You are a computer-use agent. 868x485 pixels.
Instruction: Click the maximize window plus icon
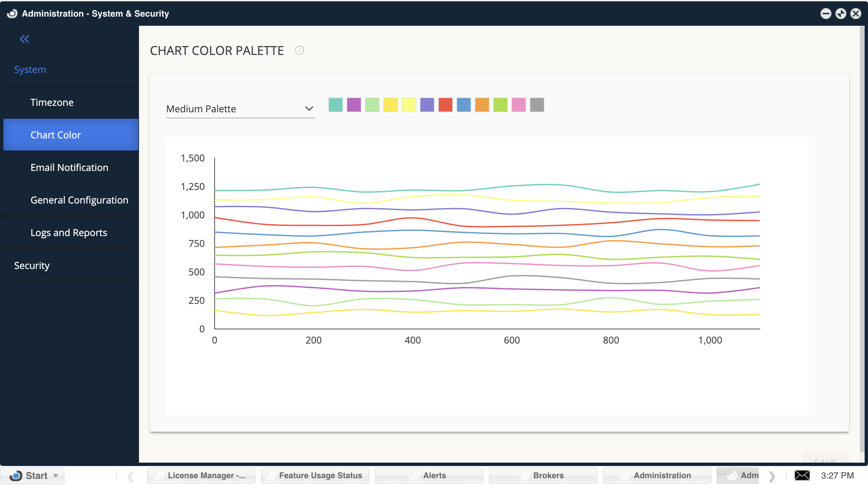click(841, 14)
